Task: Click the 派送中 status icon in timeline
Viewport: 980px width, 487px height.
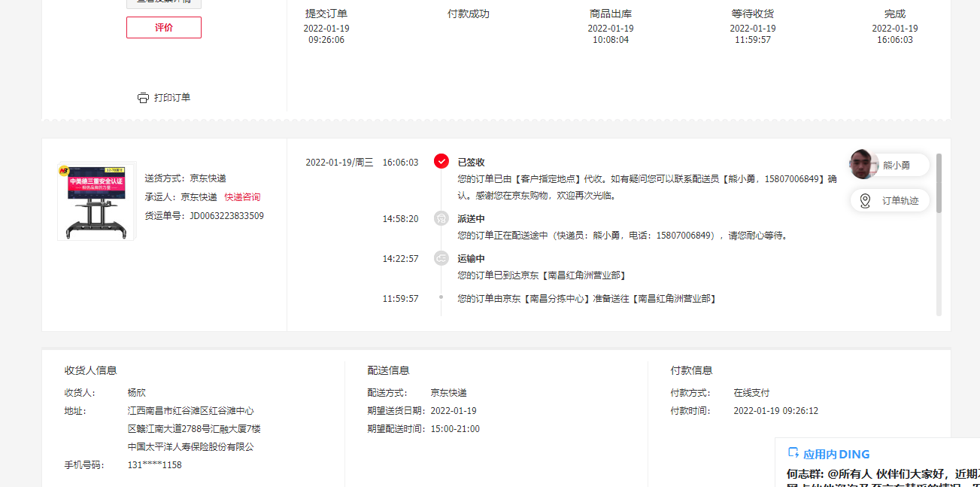Action: tap(441, 218)
